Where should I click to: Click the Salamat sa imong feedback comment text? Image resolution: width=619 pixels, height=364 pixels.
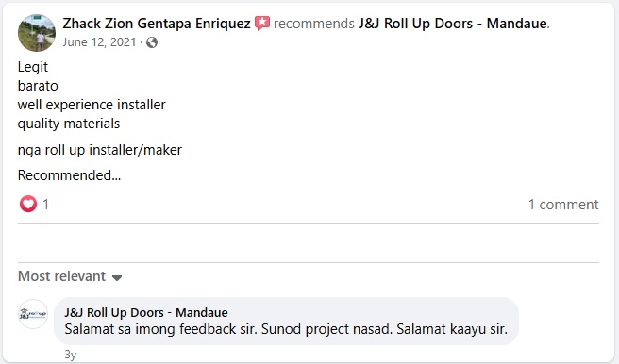pyautogui.click(x=286, y=329)
